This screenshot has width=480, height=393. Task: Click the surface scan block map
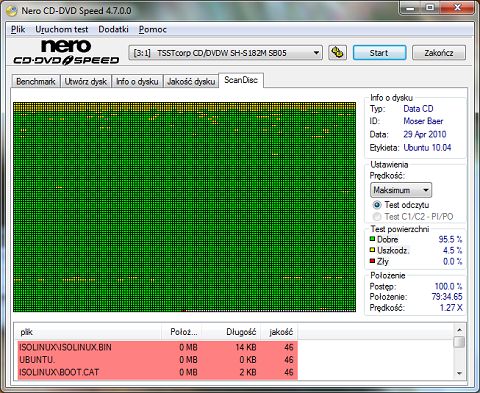pyautogui.click(x=184, y=207)
